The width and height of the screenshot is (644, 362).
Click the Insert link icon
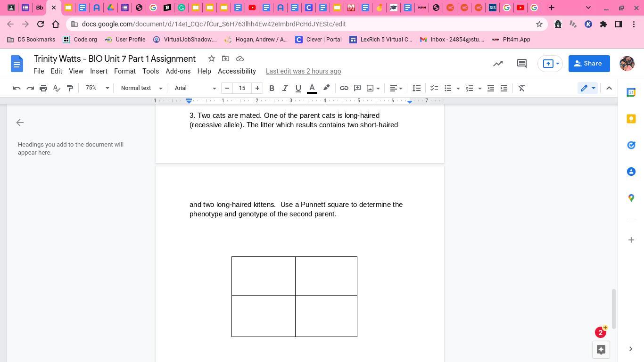click(344, 88)
